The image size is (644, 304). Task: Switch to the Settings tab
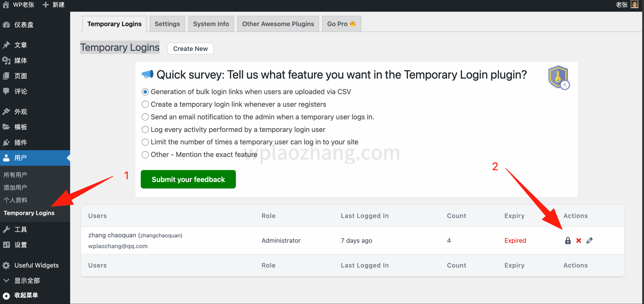point(167,24)
